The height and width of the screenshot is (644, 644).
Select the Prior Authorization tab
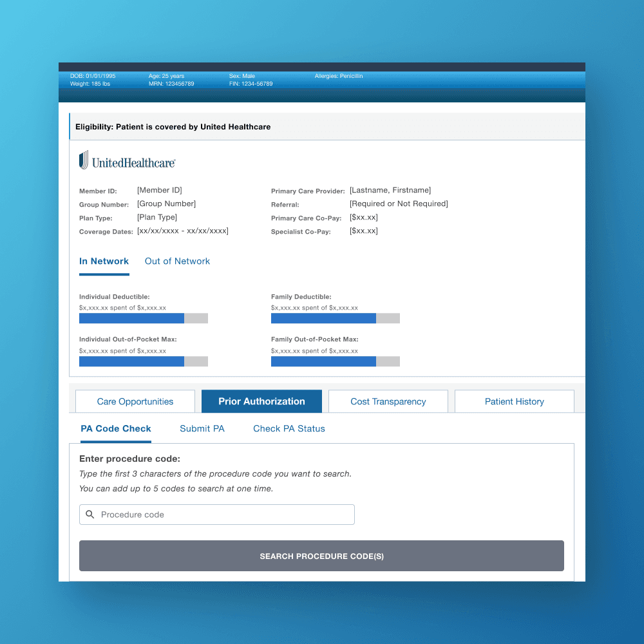click(x=261, y=401)
